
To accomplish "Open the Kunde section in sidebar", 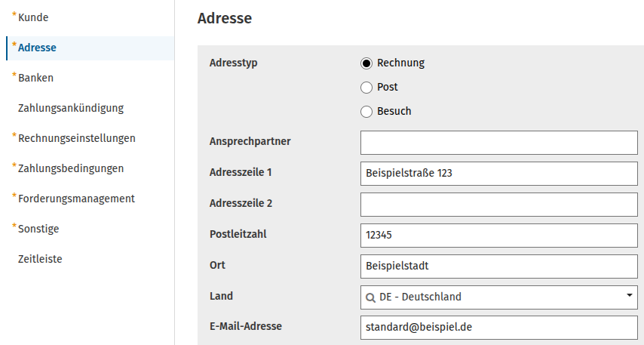I will pos(33,17).
